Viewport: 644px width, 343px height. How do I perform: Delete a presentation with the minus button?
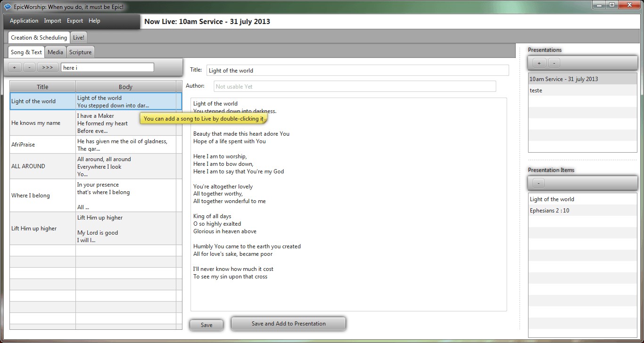tap(554, 63)
